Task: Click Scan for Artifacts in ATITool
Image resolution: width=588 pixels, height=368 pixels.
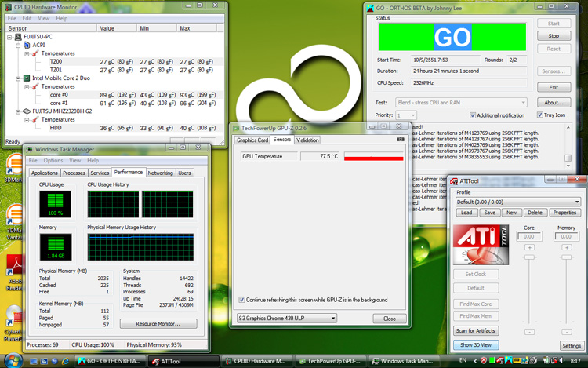Action: [476, 331]
